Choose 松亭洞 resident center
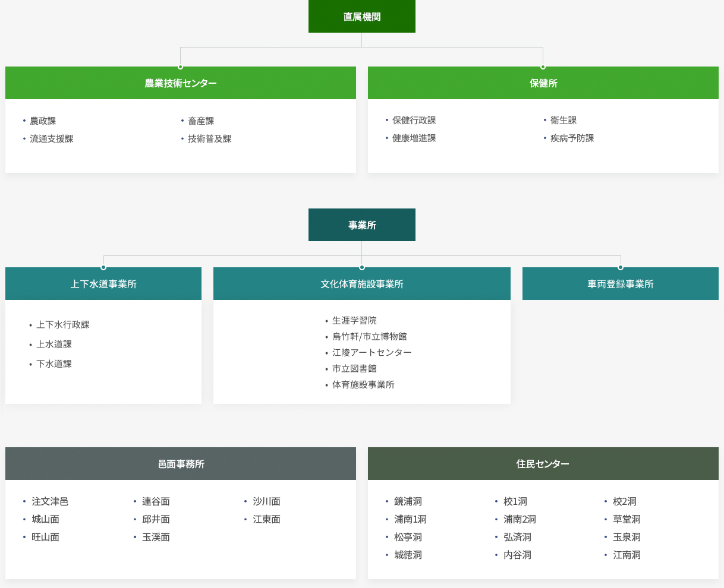The width and height of the screenshot is (724, 588). 408,537
